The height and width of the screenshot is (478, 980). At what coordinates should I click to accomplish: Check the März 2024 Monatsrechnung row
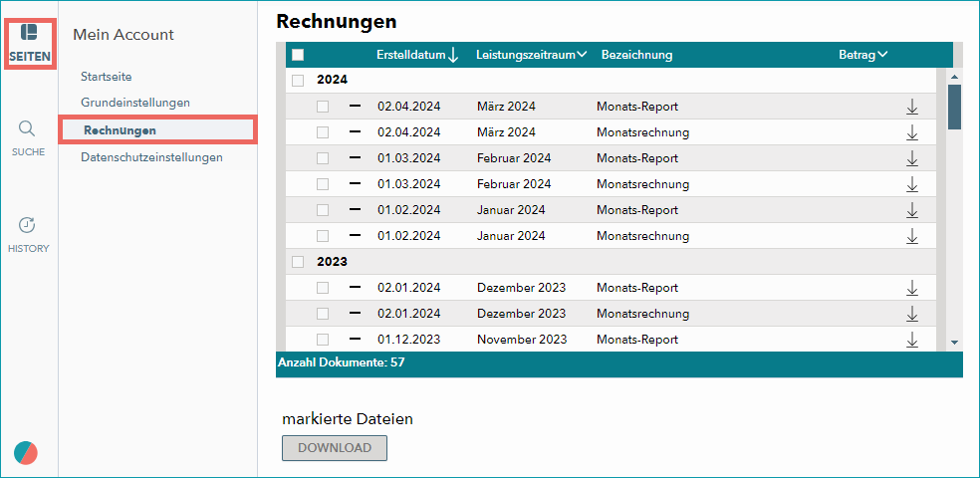click(323, 132)
